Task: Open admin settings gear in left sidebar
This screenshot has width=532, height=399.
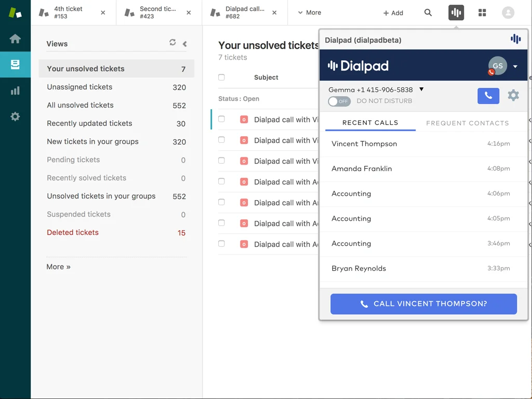Action: (15, 116)
